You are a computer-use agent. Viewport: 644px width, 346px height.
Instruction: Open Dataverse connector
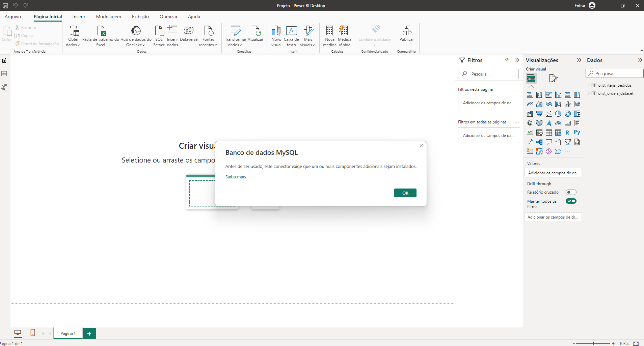tap(189, 33)
